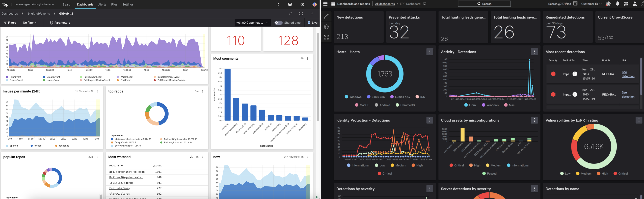Open the chat feedback icon in Humio
The width and height of the screenshot is (644, 199).
[x=290, y=5]
